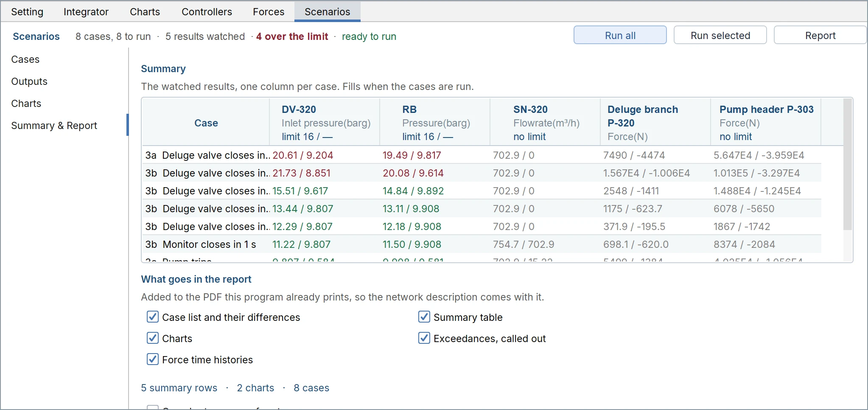This screenshot has height=410, width=868.
Task: Click the ready to run status text
Action: [369, 37]
